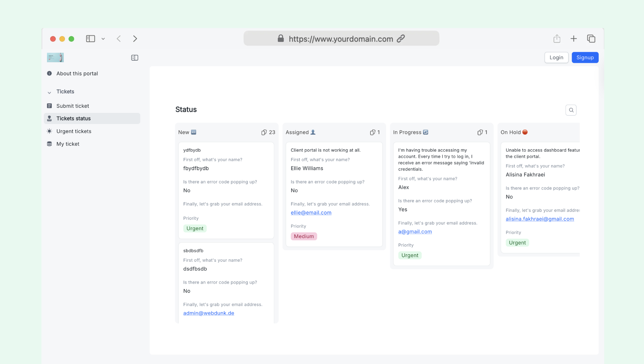The width and height of the screenshot is (644, 364).
Task: Click the Tickets status person icon
Action: coord(49,118)
